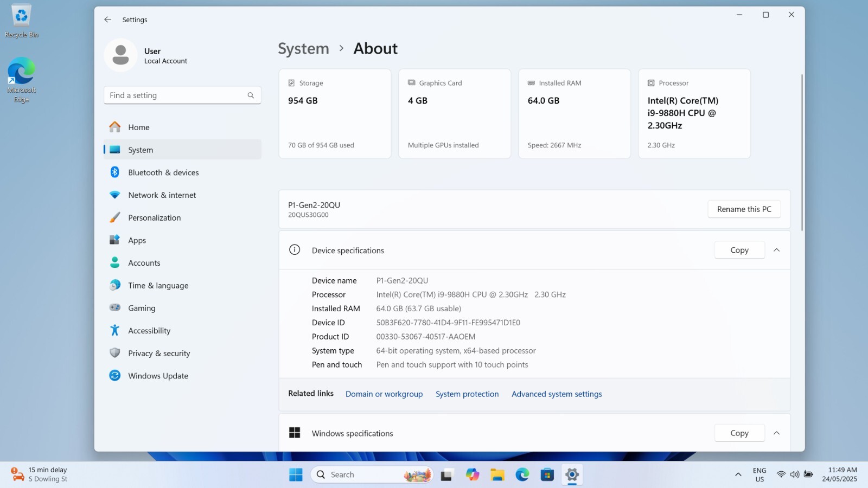The height and width of the screenshot is (488, 868).
Task: Click the Processor info card
Action: click(x=694, y=114)
